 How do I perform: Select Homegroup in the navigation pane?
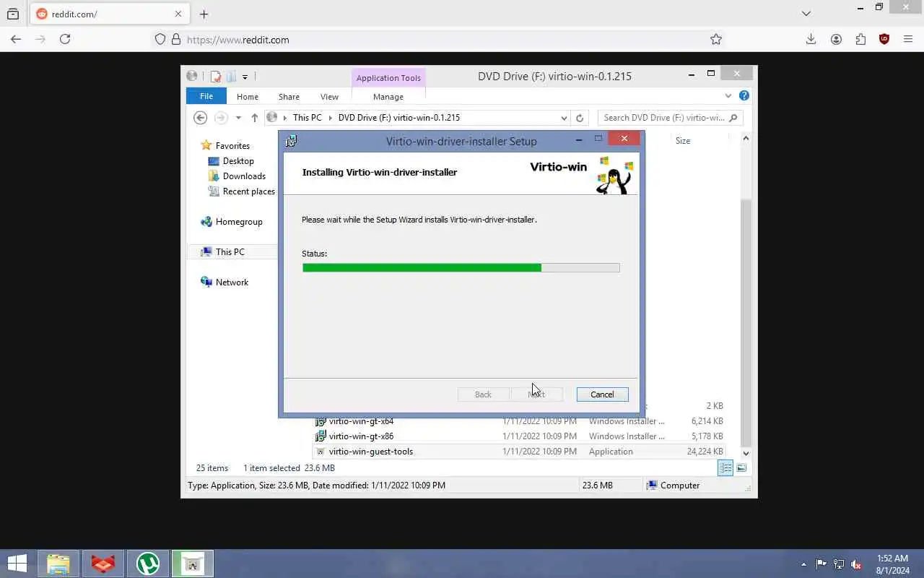pyautogui.click(x=239, y=221)
